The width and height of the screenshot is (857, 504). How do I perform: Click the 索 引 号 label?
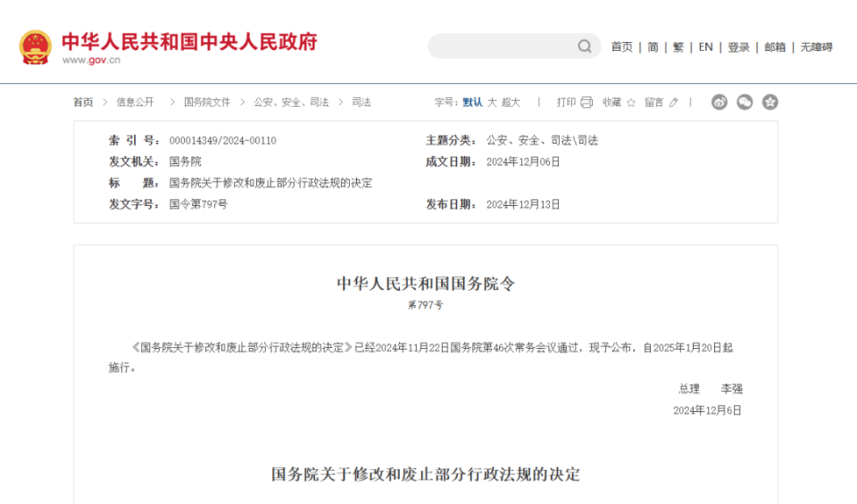(135, 140)
